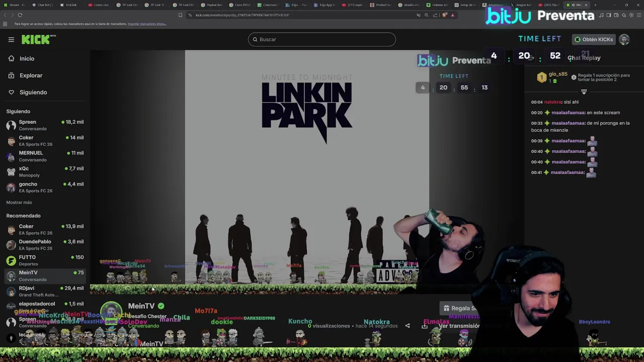644x362 pixels.
Task: Click the Buscar search field
Action: [321, 39]
